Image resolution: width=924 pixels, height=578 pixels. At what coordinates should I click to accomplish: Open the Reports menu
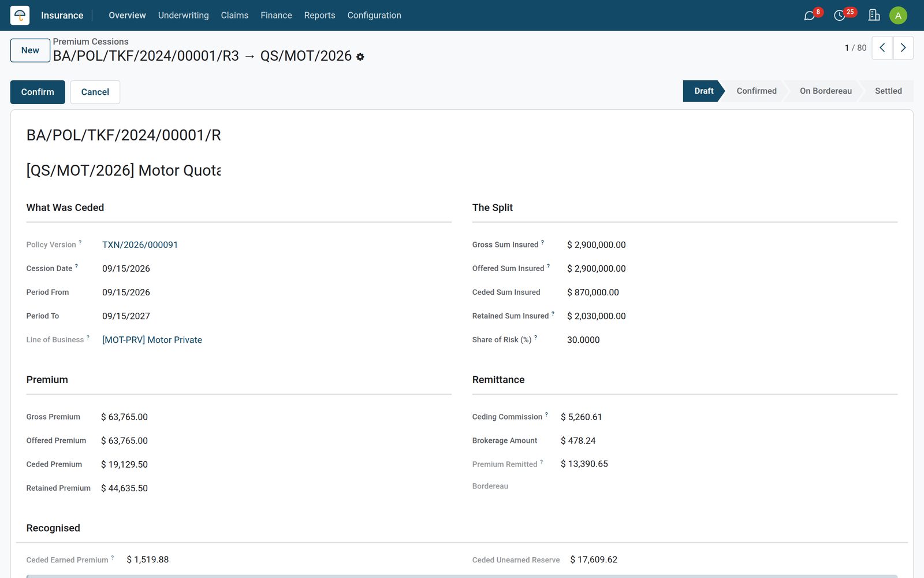point(319,16)
